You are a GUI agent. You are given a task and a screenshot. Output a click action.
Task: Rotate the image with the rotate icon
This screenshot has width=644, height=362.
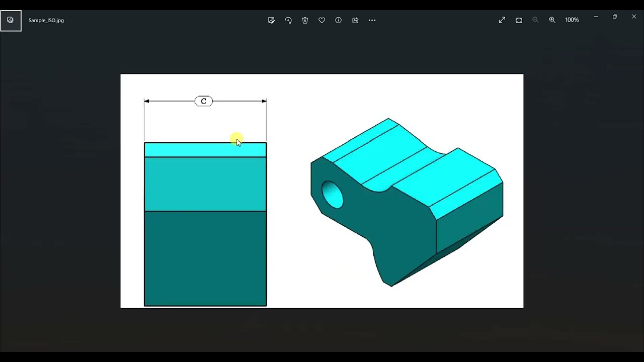(x=288, y=20)
